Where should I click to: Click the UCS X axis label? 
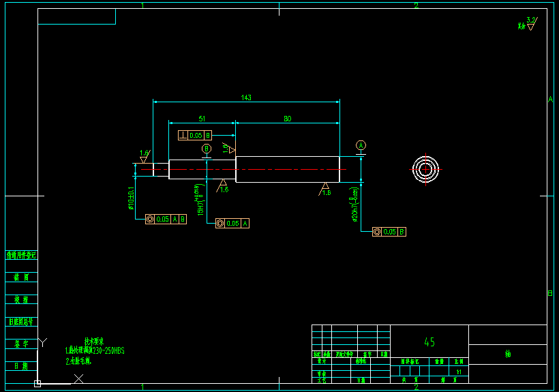[x=79, y=378]
